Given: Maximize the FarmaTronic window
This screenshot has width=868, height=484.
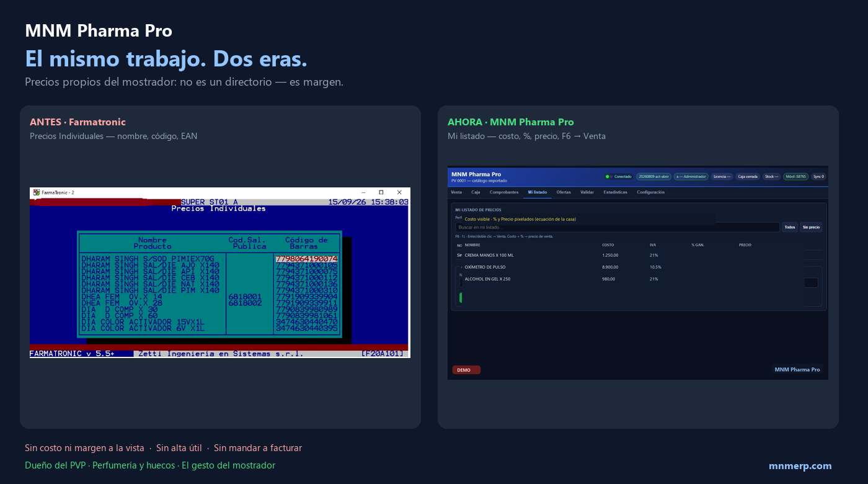Looking at the screenshot, I should (x=381, y=192).
